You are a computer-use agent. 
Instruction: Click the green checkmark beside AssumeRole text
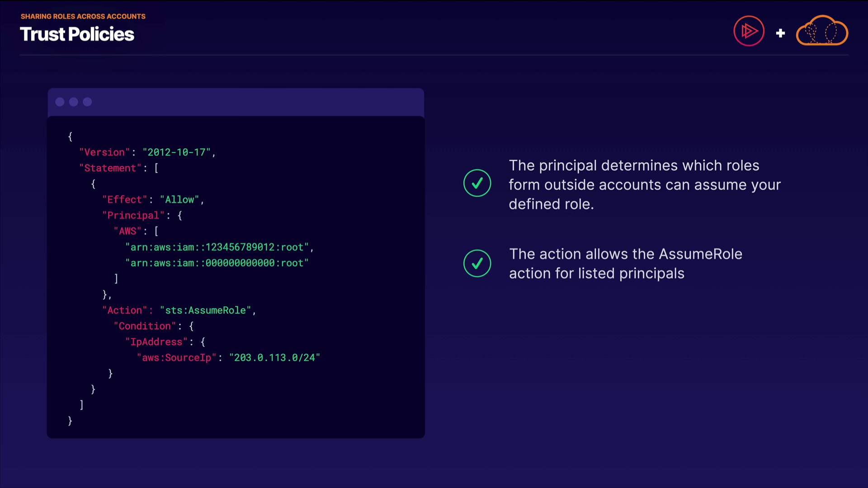(477, 263)
